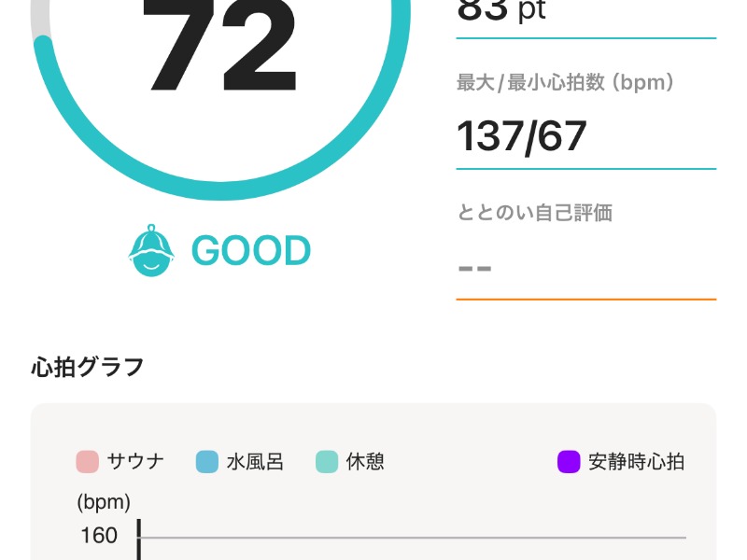Screen dimensions: 747x560
Task: Click the sauna hat mascot icon
Action: (x=150, y=251)
